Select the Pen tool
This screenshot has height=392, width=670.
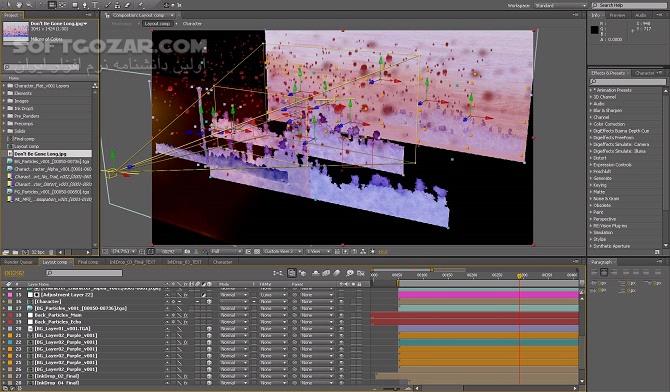click(85, 5)
